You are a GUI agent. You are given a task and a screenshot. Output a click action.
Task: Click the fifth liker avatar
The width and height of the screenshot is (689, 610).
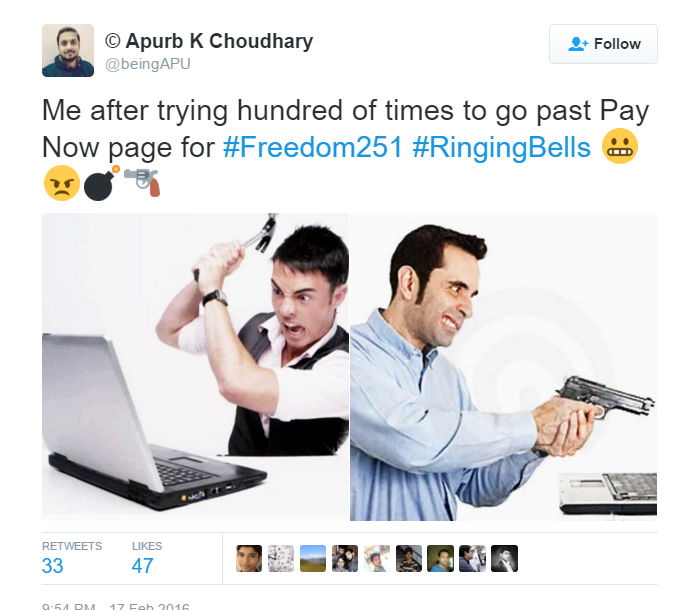coord(377,559)
